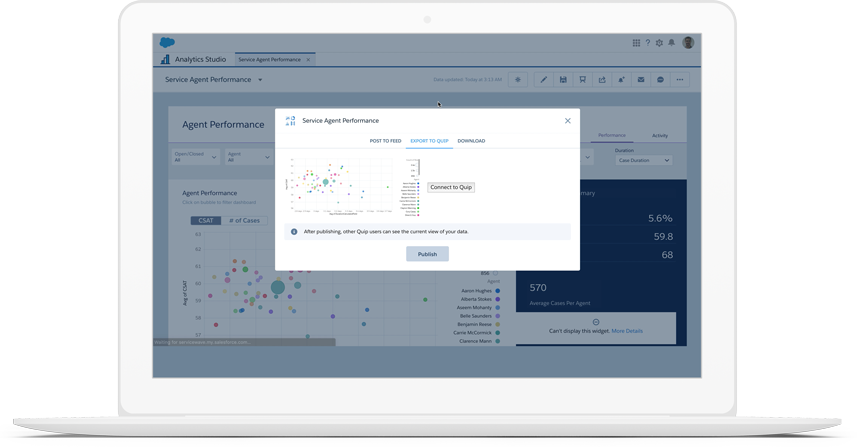Click the dashboard icon in dialog header

coord(290,121)
